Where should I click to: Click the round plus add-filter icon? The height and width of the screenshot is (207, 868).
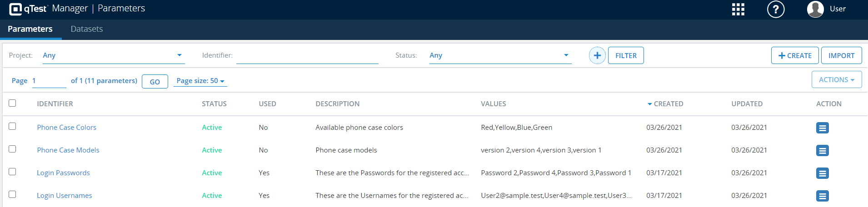coord(597,55)
